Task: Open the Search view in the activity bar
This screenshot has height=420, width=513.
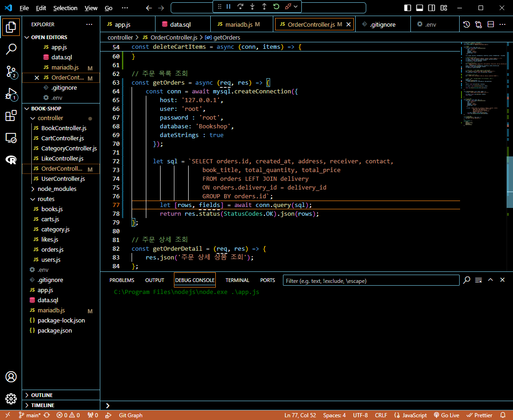Action: click(x=11, y=49)
